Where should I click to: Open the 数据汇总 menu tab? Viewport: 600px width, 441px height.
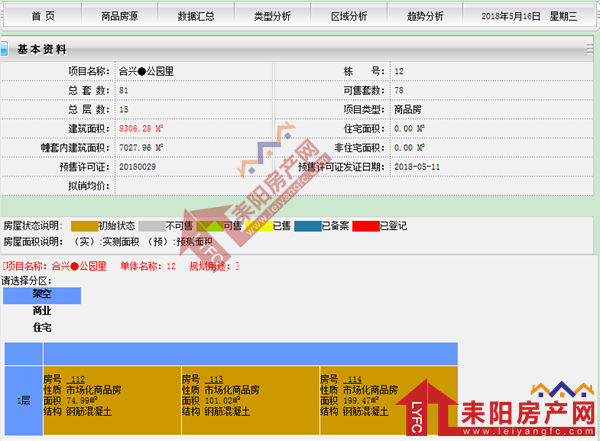coord(196,16)
